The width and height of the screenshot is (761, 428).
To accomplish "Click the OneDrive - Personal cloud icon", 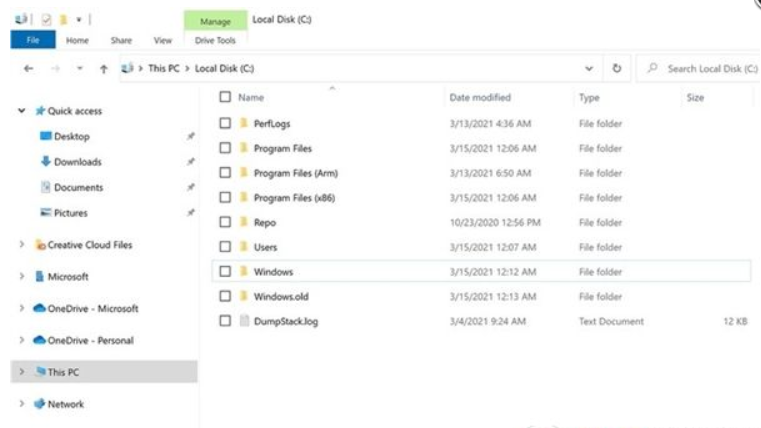I will tap(40, 340).
